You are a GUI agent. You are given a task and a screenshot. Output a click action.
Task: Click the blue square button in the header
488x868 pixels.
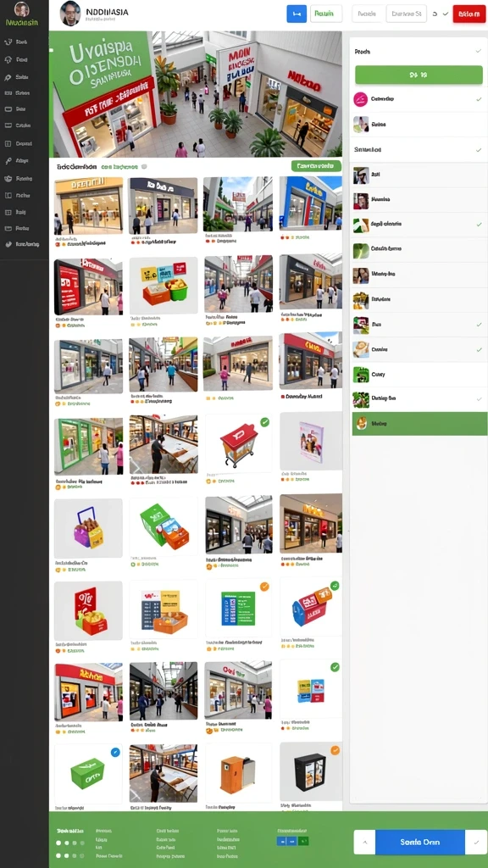(297, 14)
